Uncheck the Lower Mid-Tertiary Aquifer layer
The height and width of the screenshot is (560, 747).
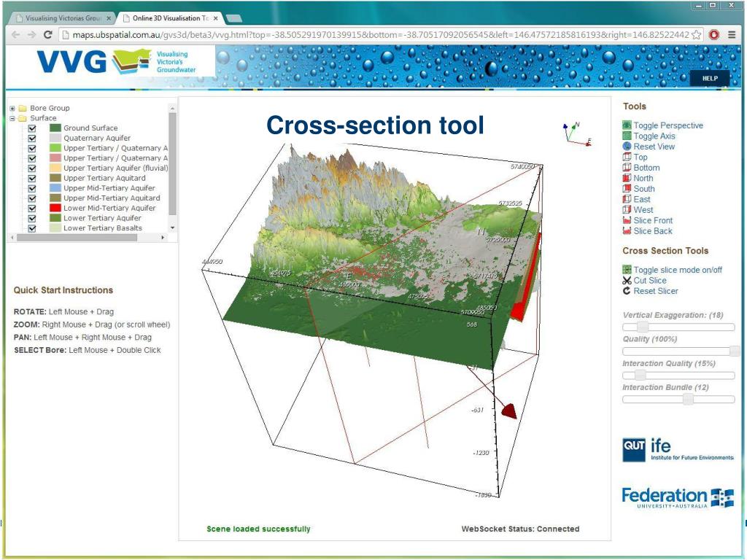pyautogui.click(x=32, y=208)
